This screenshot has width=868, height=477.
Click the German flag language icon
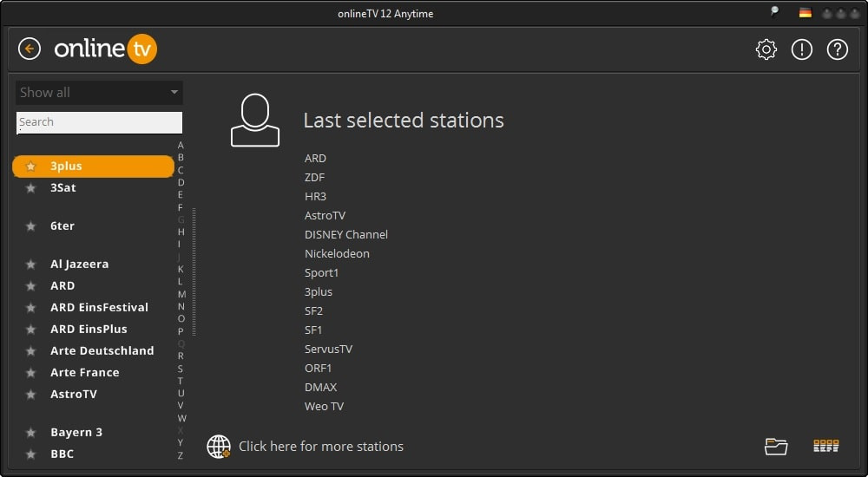[x=806, y=13]
